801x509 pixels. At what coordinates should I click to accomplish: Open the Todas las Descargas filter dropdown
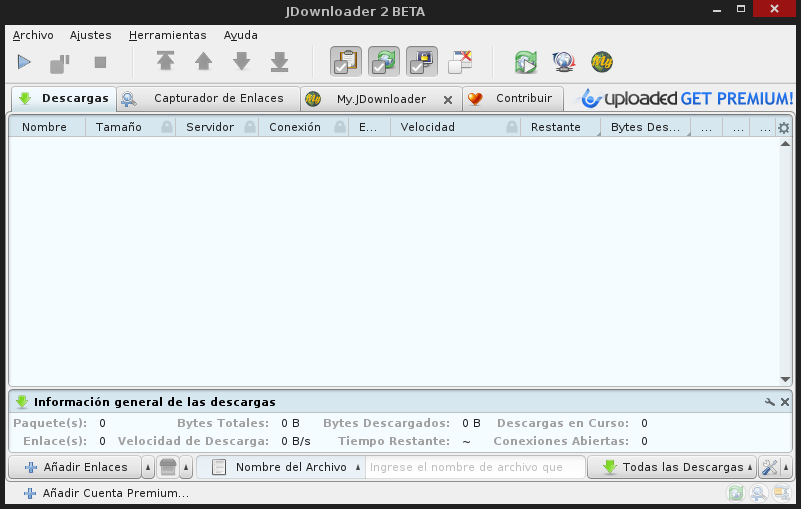(x=672, y=467)
